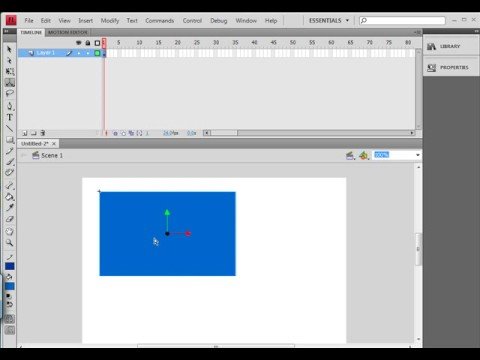Toggle lock all layers padlock icon
Image resolution: width=480 pixels, height=360 pixels.
pyautogui.click(x=88, y=43)
